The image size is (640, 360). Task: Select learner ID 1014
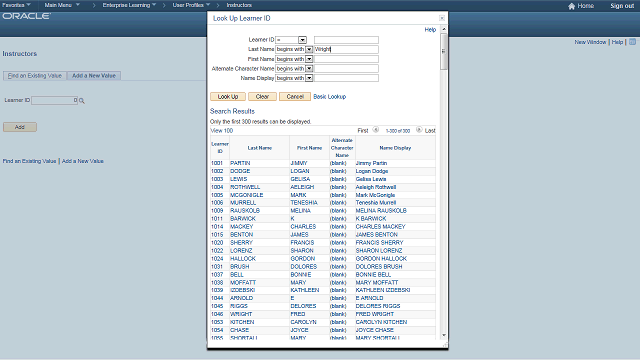click(x=217, y=227)
